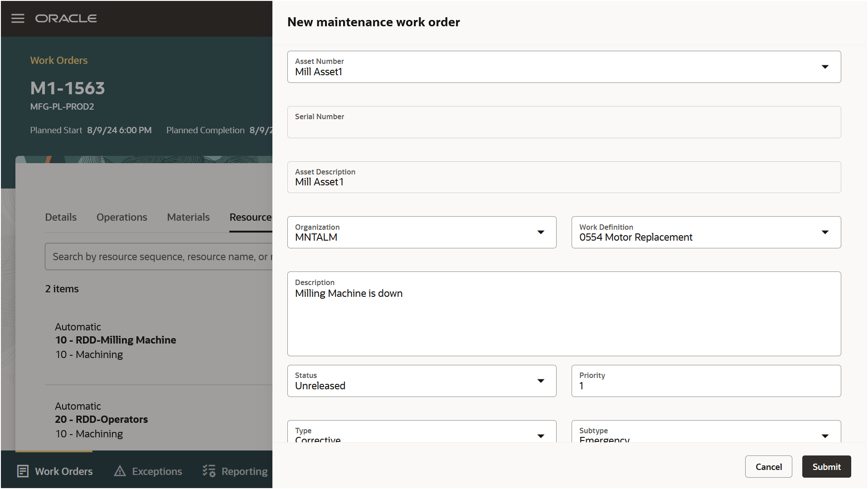
Task: Go to Work Orders in bottom navigation
Action: click(x=55, y=471)
